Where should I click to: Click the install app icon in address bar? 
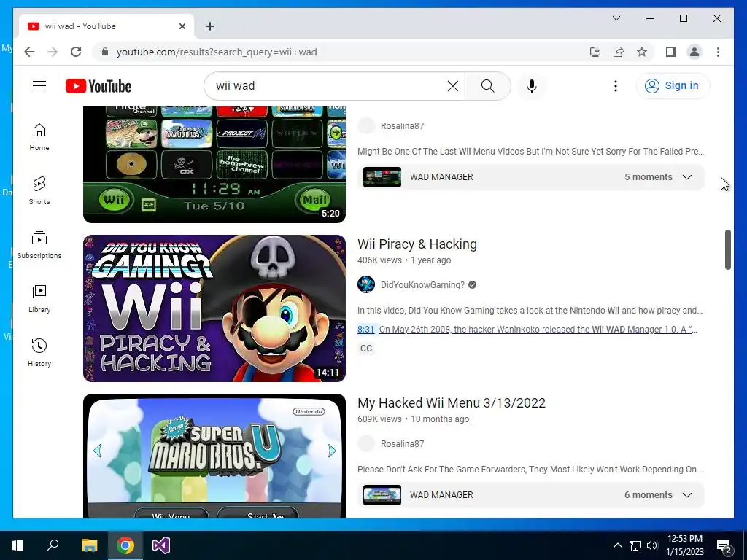coord(595,52)
